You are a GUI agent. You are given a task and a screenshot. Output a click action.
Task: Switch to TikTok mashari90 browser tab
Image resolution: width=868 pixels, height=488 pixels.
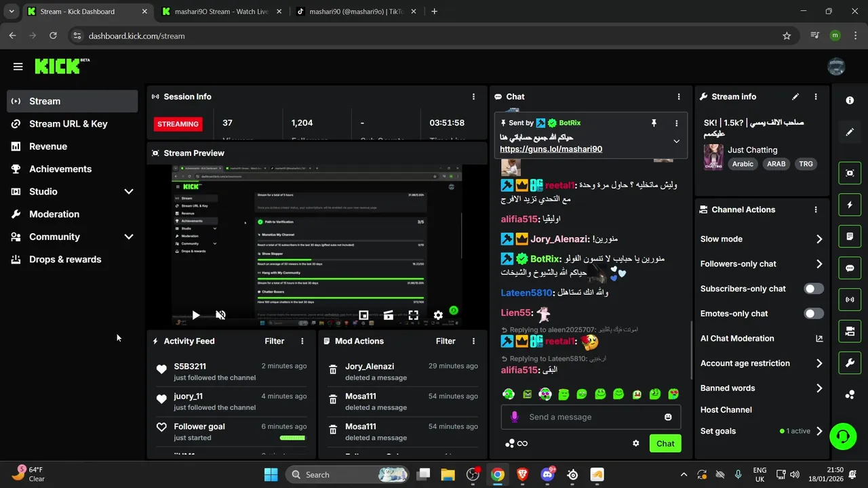(357, 12)
